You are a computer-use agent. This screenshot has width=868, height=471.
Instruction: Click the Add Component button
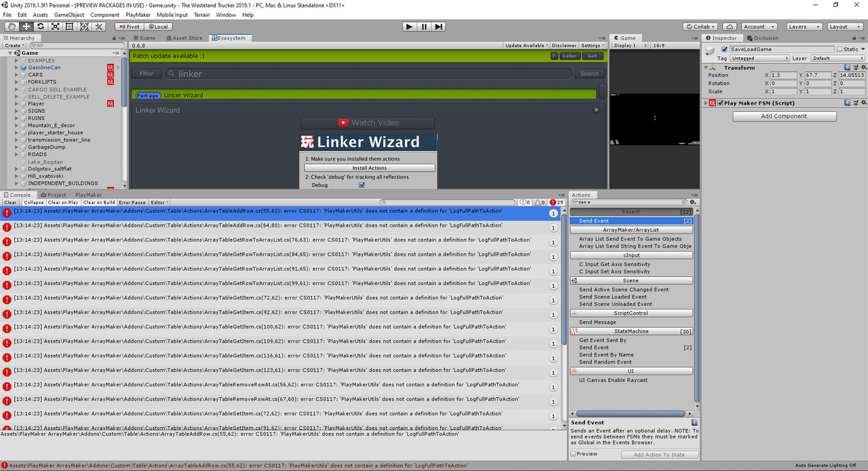tap(784, 116)
